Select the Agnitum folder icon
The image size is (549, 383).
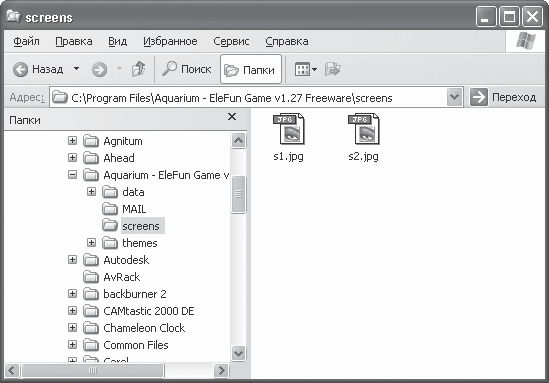pyautogui.click(x=91, y=141)
